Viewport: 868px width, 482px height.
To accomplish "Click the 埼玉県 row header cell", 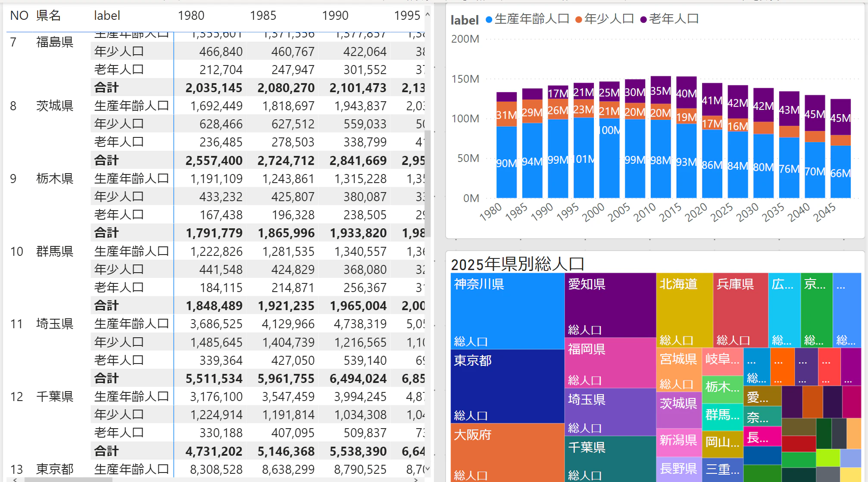I will point(55,324).
